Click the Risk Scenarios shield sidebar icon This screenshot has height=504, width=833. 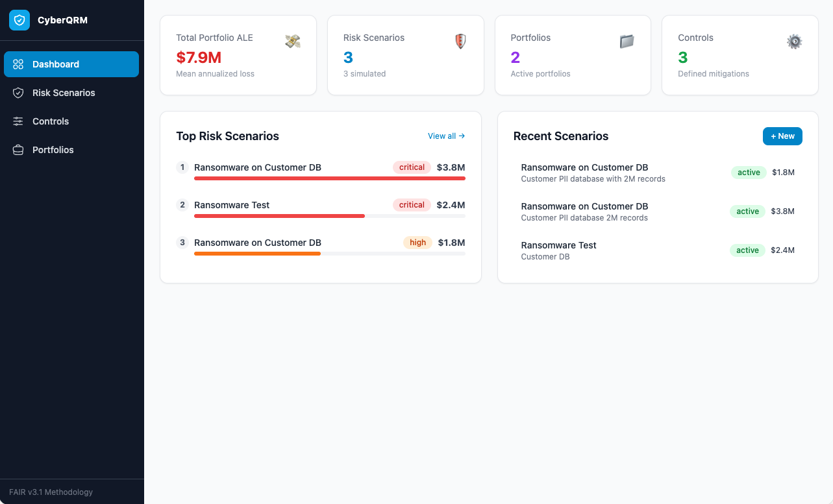pyautogui.click(x=18, y=93)
